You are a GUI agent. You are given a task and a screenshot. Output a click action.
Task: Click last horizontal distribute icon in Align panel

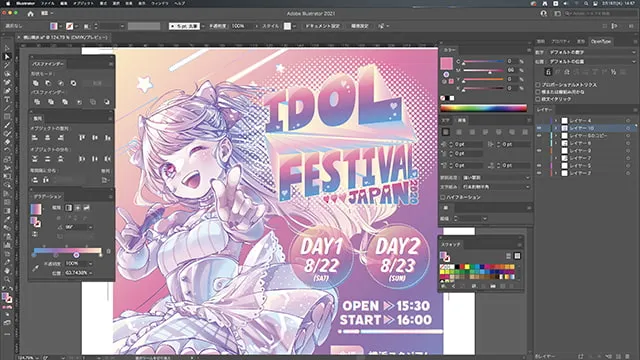(x=108, y=159)
